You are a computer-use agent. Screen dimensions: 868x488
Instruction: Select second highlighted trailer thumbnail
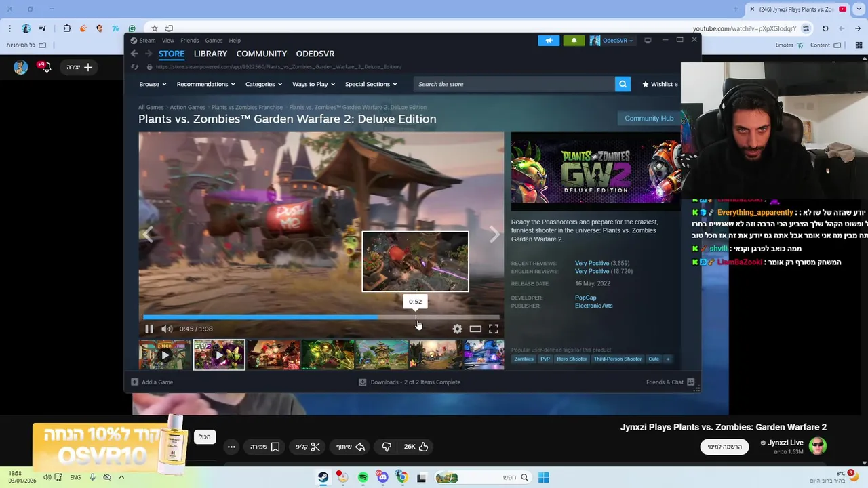point(219,355)
